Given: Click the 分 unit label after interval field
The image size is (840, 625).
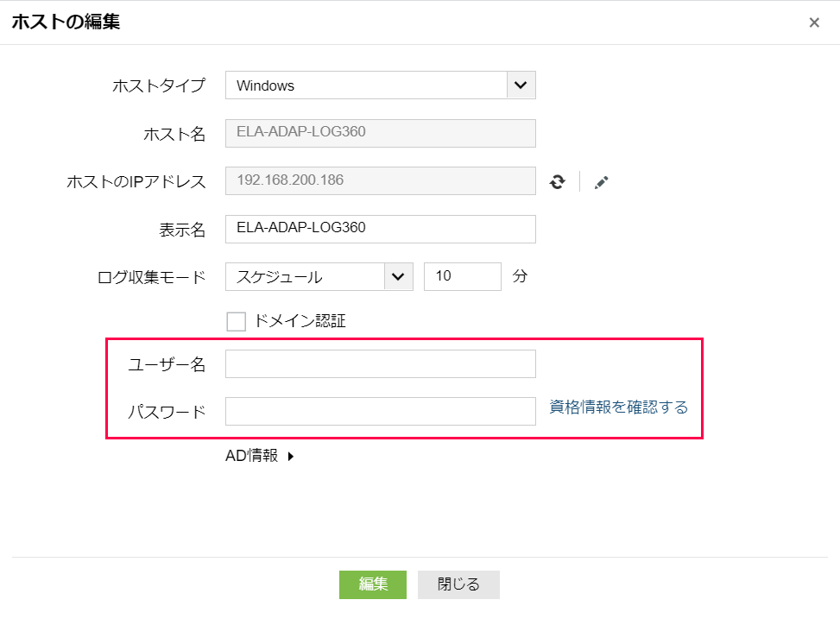Looking at the screenshot, I should [520, 277].
